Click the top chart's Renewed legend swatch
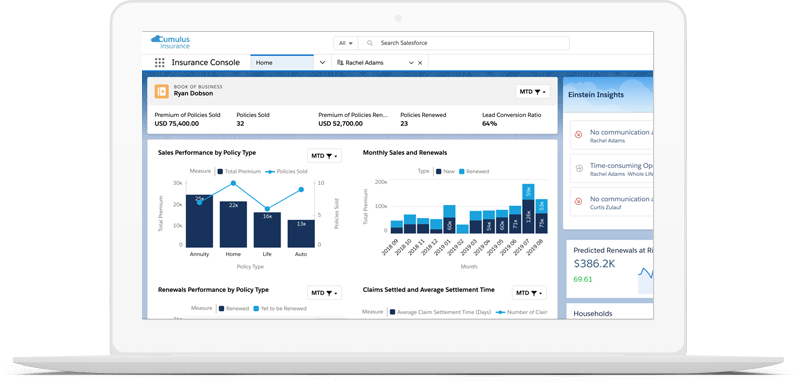The width and height of the screenshot is (796, 383). coord(461,172)
